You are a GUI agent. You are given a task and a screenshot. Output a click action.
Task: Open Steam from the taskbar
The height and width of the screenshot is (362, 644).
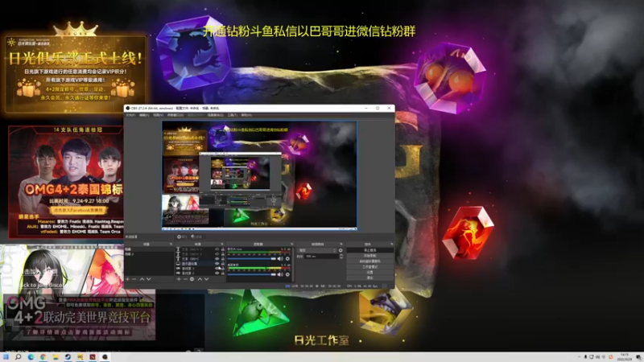pyautogui.click(x=68, y=357)
